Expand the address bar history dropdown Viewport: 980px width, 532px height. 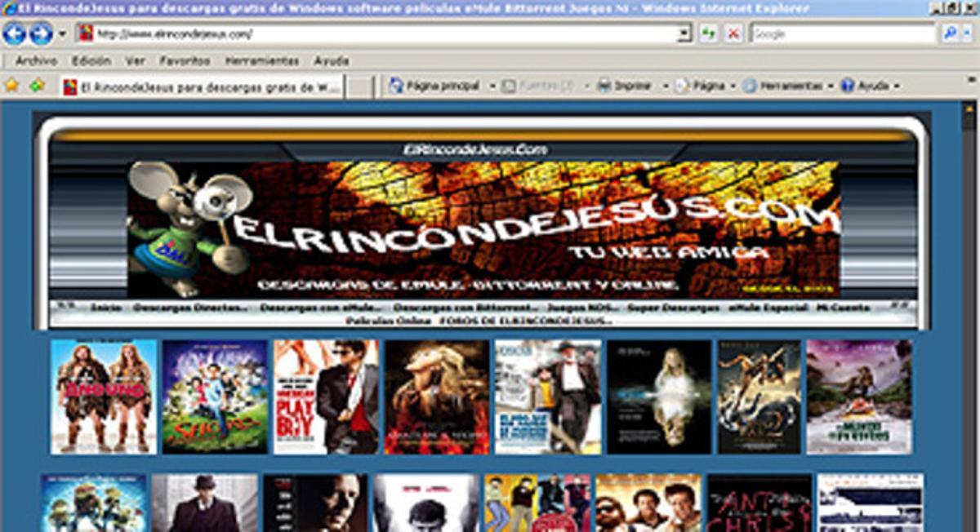click(x=684, y=34)
